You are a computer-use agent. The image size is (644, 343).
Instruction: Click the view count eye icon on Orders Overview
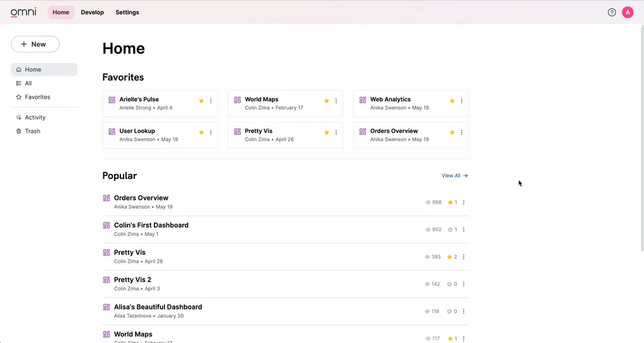tap(428, 202)
